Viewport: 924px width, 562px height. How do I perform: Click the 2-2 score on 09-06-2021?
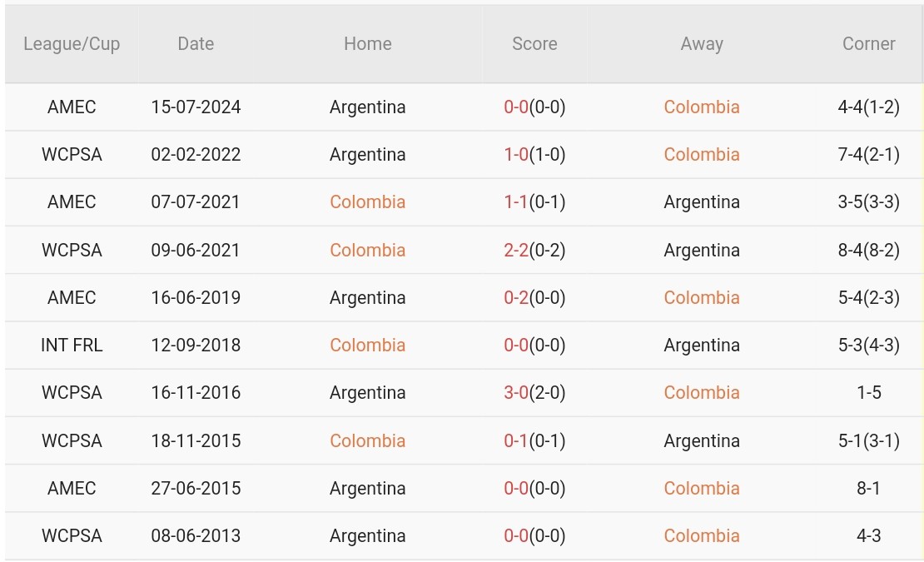pyautogui.click(x=516, y=251)
